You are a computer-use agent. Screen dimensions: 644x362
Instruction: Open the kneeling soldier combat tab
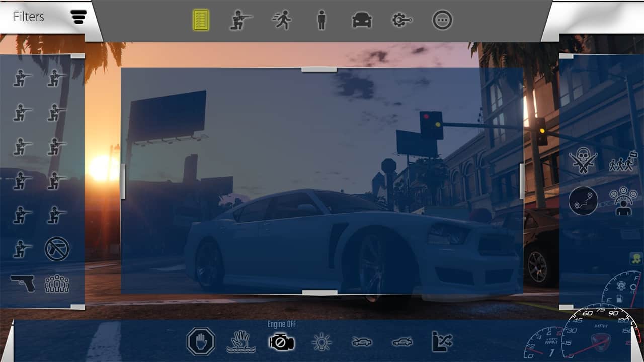(241, 20)
